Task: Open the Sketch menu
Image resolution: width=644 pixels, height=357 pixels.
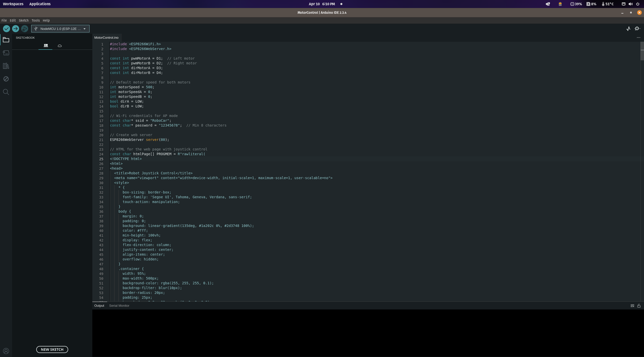Action: tap(24, 20)
